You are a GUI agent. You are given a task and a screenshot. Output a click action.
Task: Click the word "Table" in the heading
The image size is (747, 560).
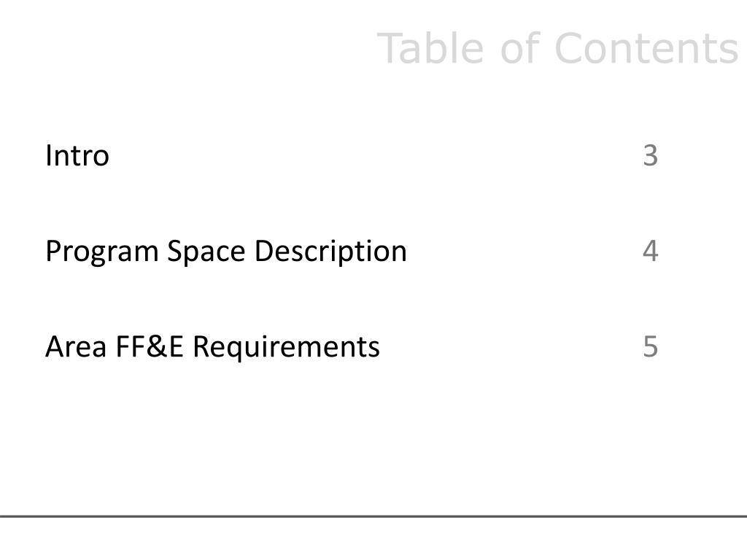pyautogui.click(x=430, y=47)
